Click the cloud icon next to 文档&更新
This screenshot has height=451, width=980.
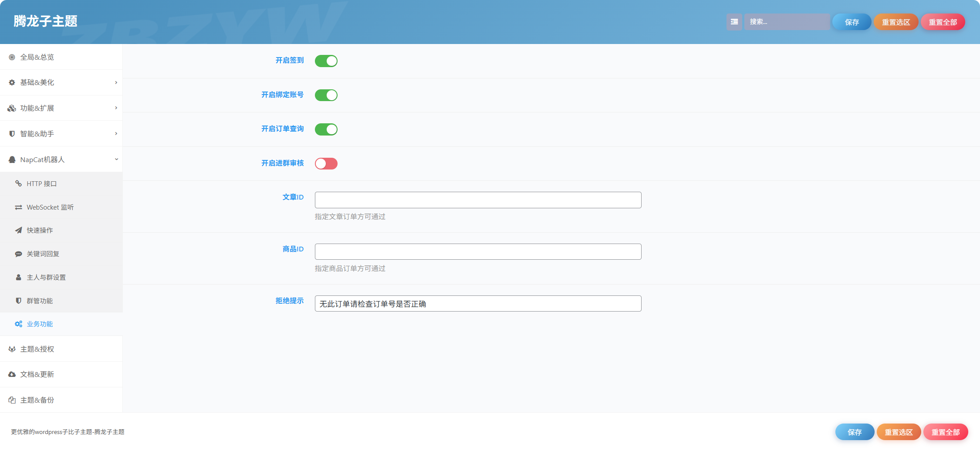(12, 374)
